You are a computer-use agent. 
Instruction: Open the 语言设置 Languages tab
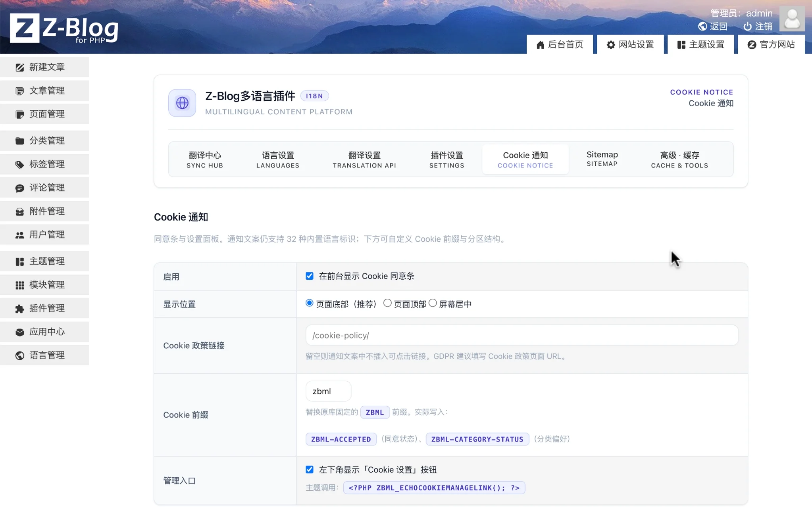tap(278, 159)
